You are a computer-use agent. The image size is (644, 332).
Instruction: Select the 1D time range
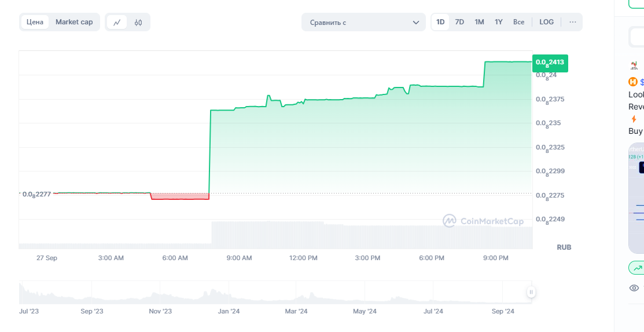click(440, 22)
